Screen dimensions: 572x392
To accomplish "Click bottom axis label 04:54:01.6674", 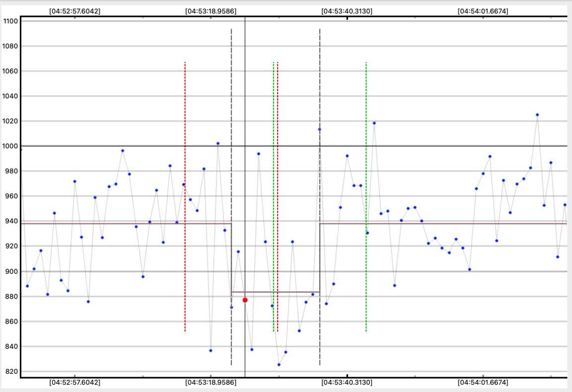I will click(483, 383).
